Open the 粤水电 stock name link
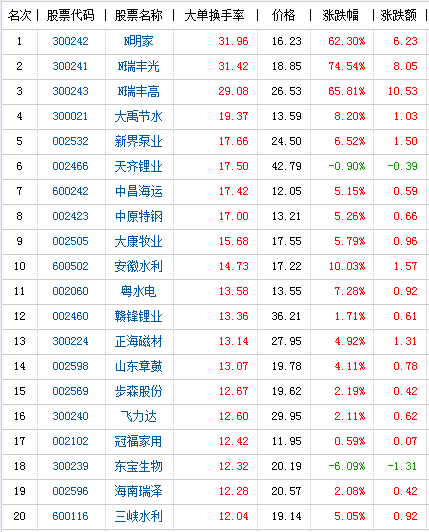 click(x=138, y=291)
